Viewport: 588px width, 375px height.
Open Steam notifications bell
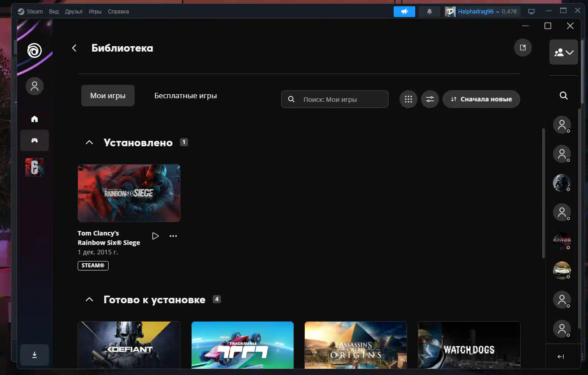point(430,12)
